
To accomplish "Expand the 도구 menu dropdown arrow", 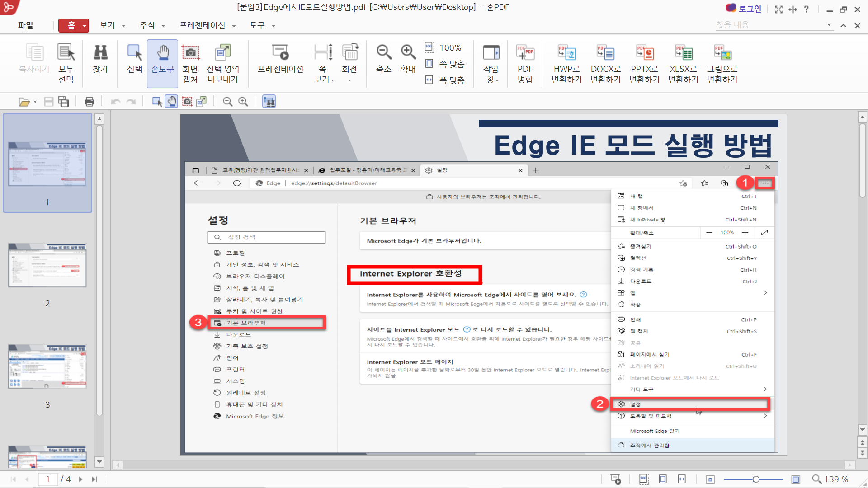I will tap(274, 26).
